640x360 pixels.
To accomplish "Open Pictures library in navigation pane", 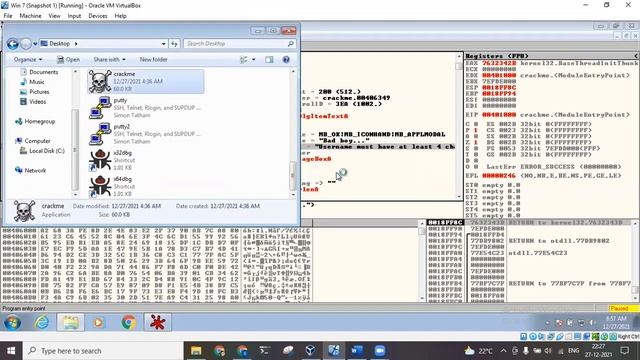I will point(35,92).
